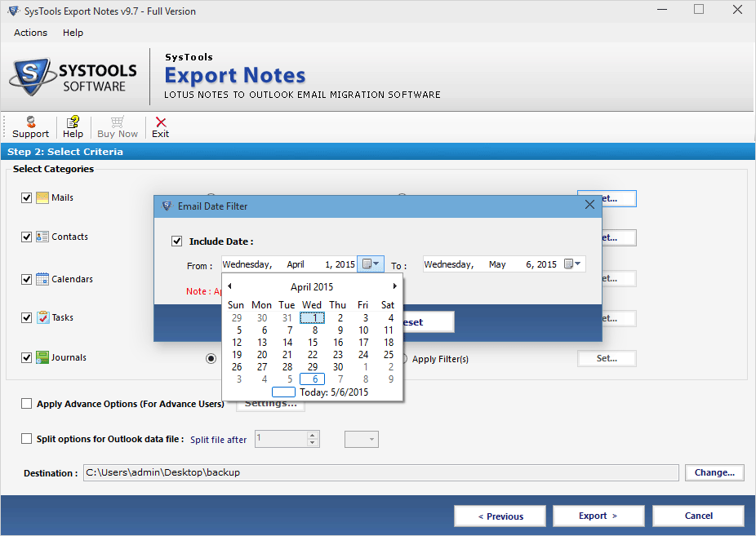Viewport: 756px width, 536px height.
Task: Click the From date month April
Action: click(x=295, y=264)
